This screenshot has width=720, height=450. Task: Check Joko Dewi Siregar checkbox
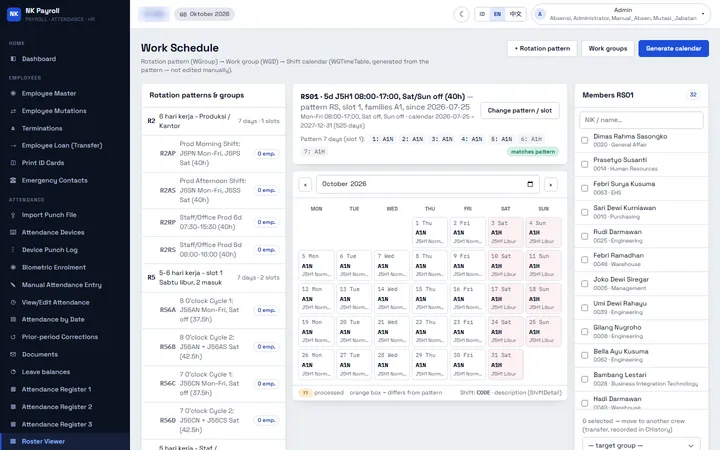point(585,283)
